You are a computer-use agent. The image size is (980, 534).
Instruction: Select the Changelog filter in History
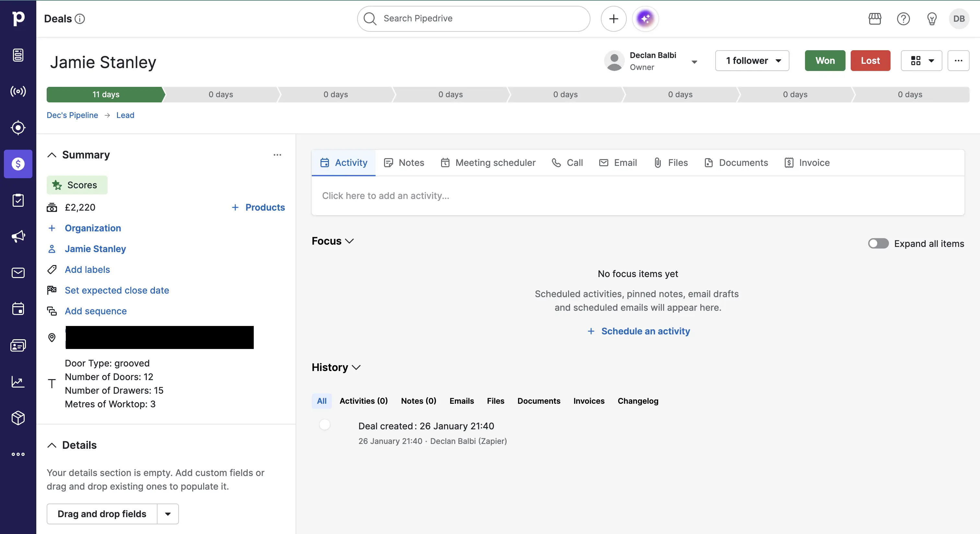tap(637, 401)
